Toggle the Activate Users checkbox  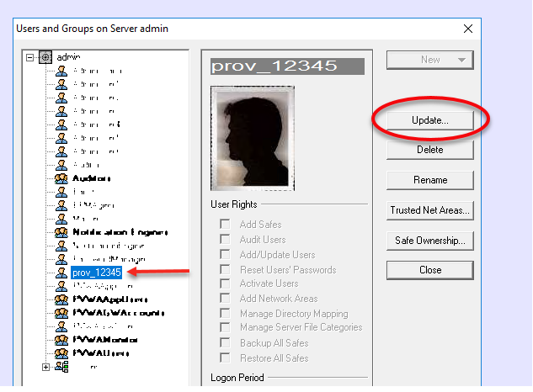pyautogui.click(x=225, y=283)
